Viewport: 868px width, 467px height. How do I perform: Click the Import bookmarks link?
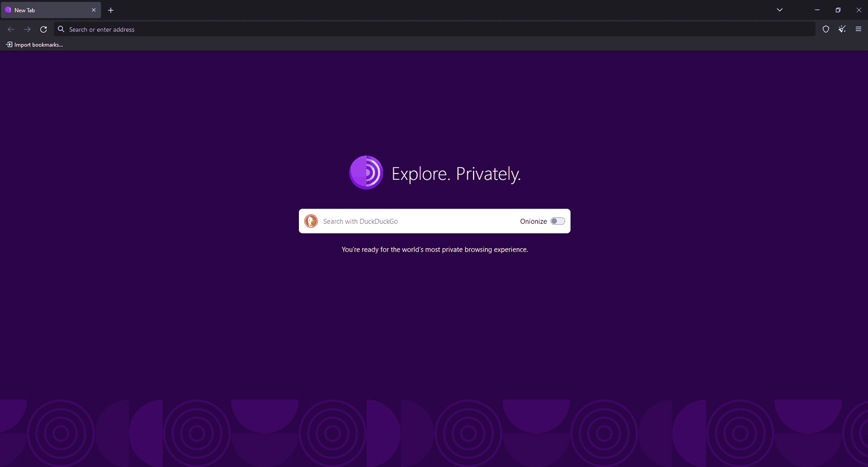tap(34, 44)
